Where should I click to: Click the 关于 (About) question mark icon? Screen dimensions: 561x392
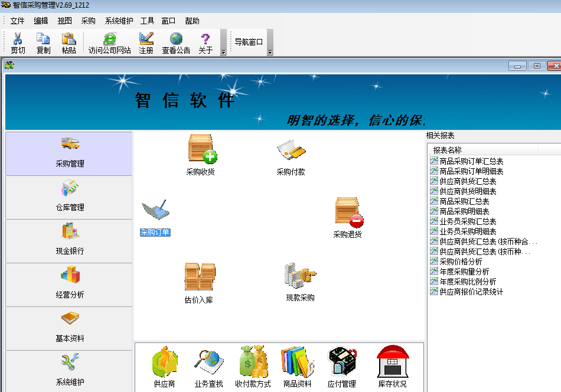click(x=206, y=43)
